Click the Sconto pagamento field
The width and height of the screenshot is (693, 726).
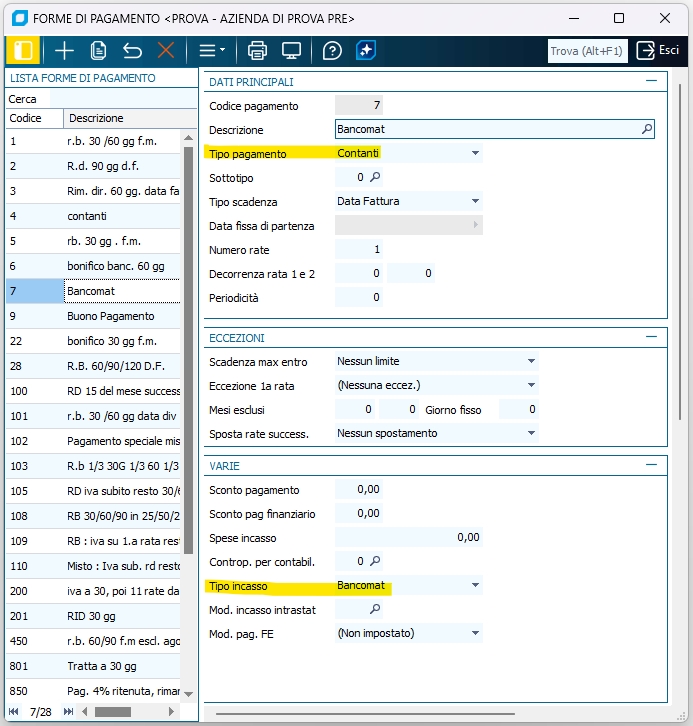pos(358,489)
